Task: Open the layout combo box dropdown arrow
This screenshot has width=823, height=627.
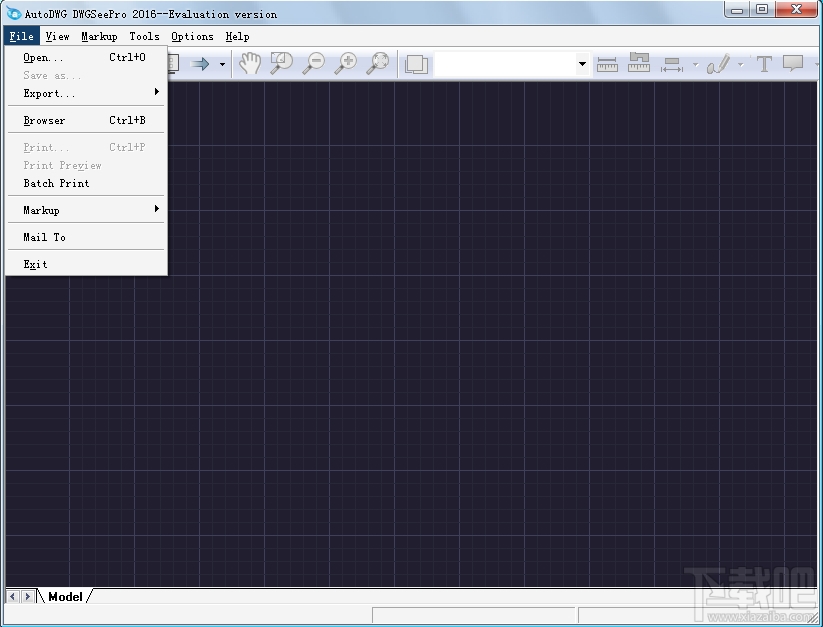Action: tap(582, 64)
